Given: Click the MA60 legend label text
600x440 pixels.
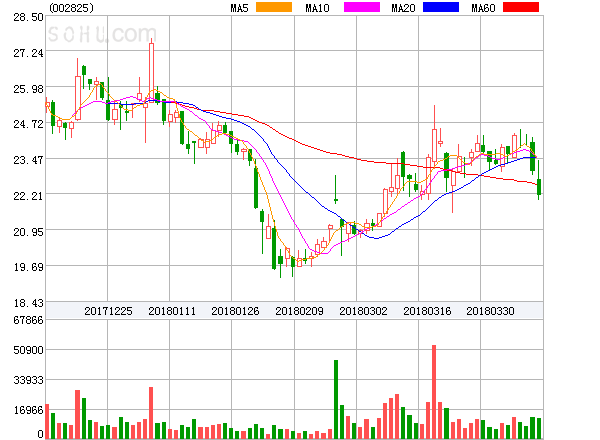Looking at the screenshot, I should point(483,8).
